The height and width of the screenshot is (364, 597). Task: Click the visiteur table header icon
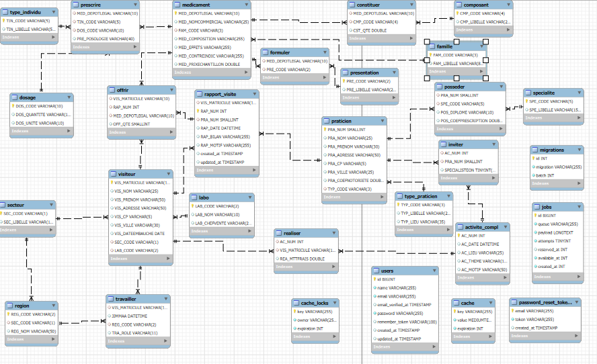point(114,174)
